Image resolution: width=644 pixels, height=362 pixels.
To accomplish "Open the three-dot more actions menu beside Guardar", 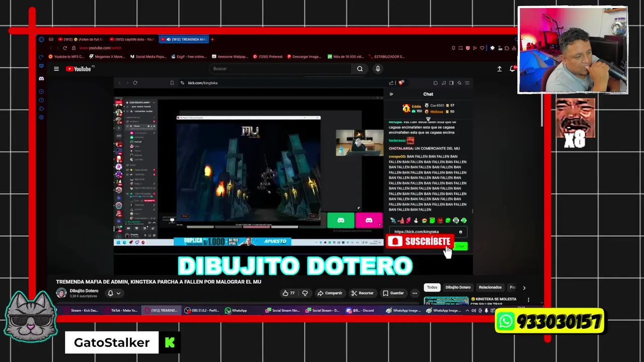I will coord(415,293).
